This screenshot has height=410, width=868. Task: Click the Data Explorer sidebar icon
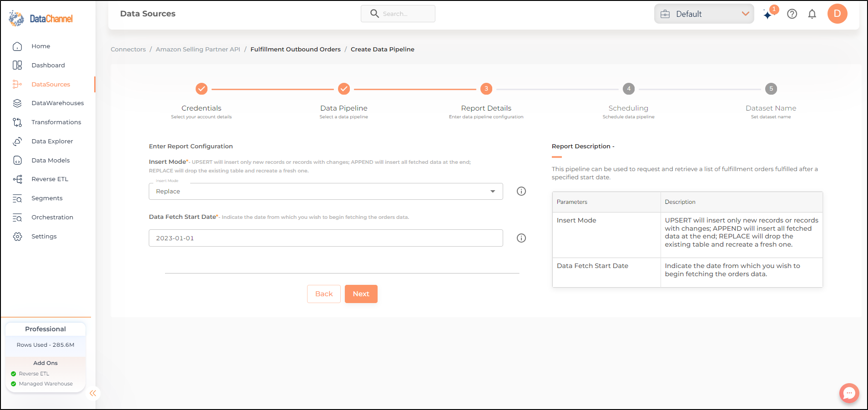pyautogui.click(x=17, y=142)
